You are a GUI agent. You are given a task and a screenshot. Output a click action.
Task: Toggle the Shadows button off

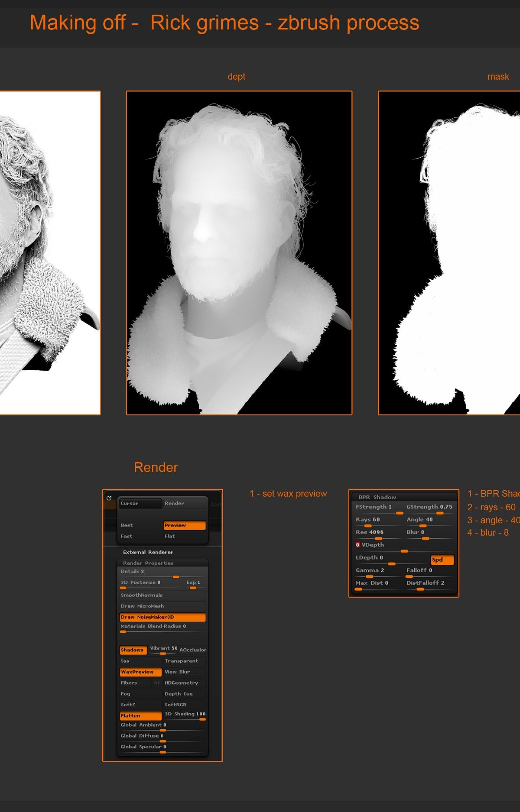click(x=133, y=650)
